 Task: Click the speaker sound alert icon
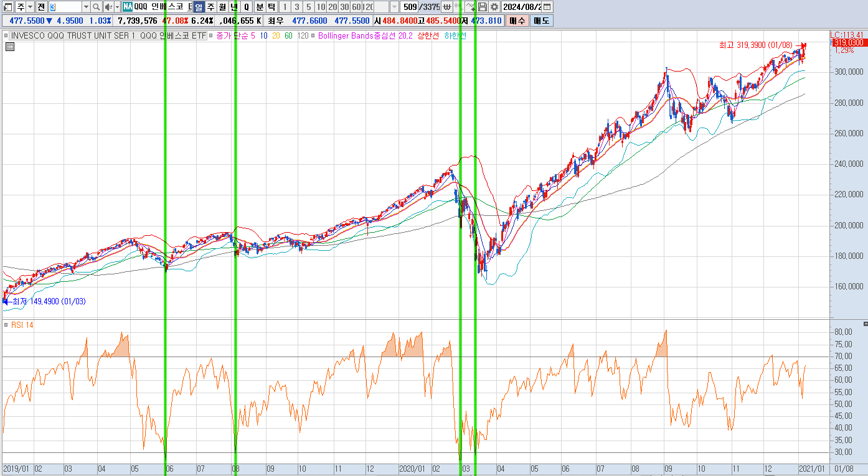click(x=108, y=7)
